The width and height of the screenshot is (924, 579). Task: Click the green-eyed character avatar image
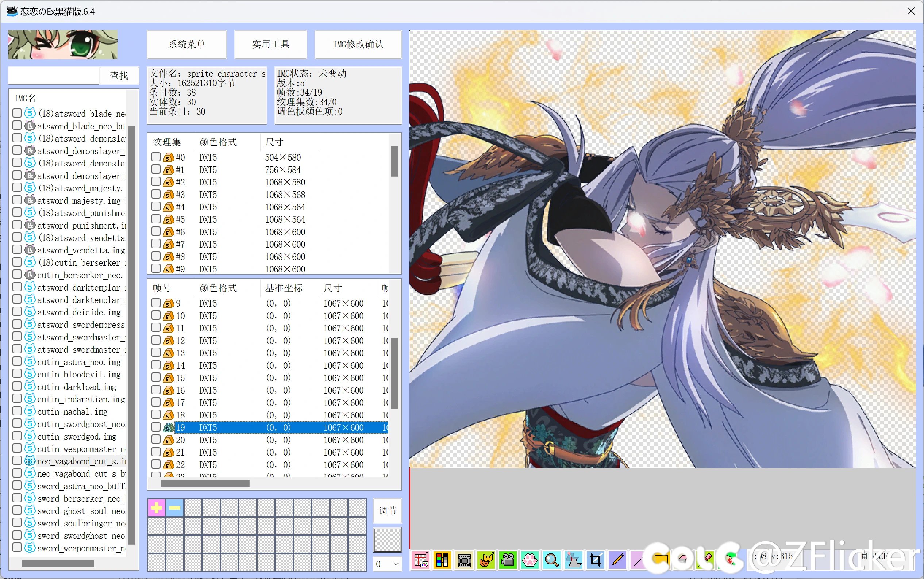pyautogui.click(x=63, y=45)
